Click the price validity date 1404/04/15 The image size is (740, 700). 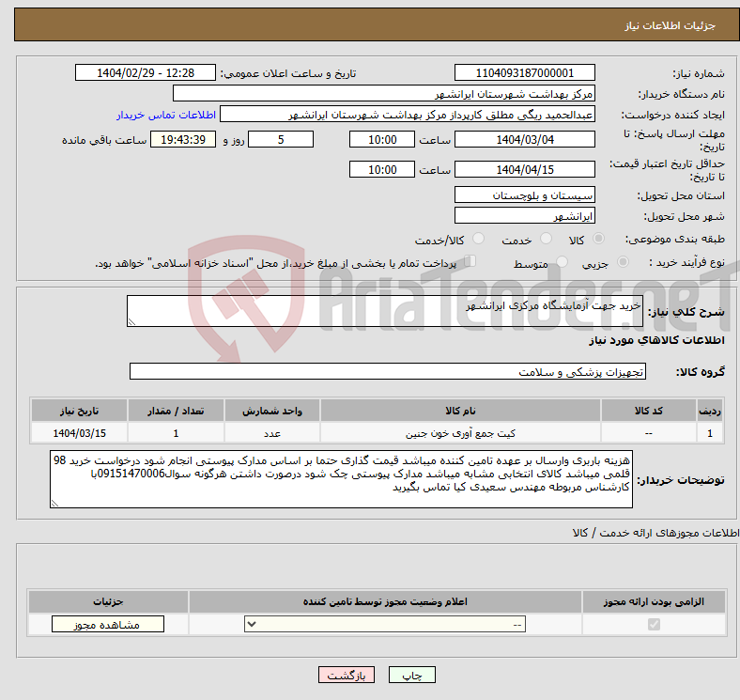point(524,169)
